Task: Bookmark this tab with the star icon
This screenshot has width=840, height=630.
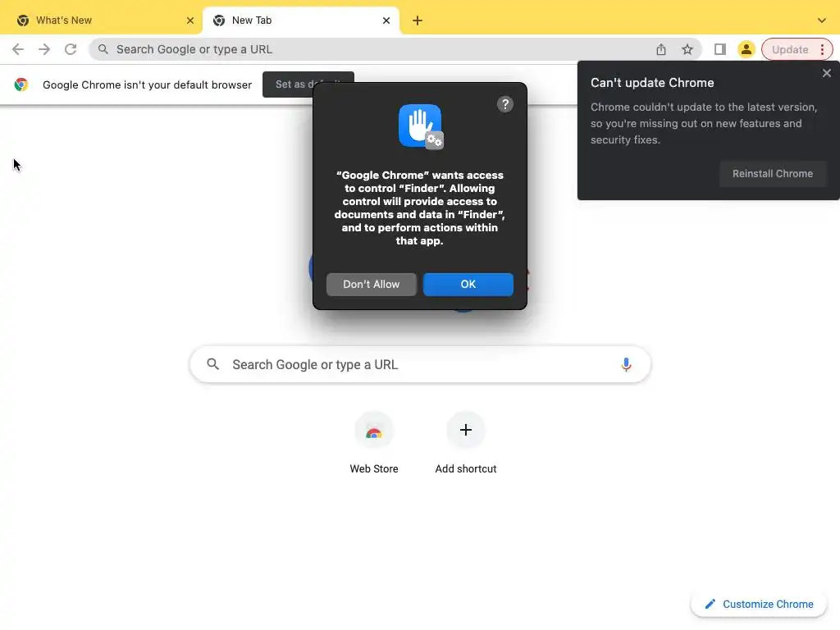Action: (687, 49)
